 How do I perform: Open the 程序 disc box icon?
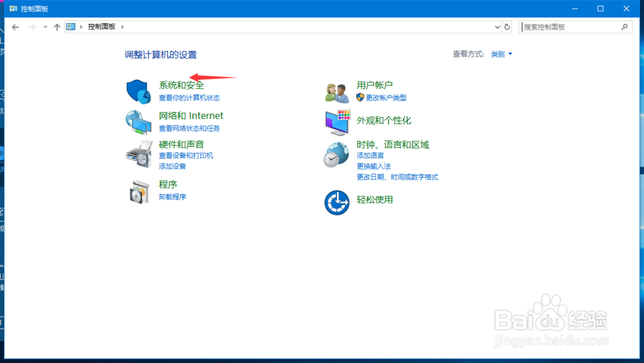click(x=139, y=192)
